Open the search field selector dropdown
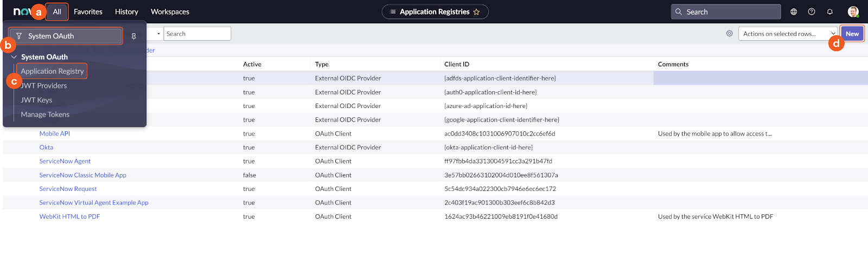Viewport: 868px width, 255px height. click(155, 34)
